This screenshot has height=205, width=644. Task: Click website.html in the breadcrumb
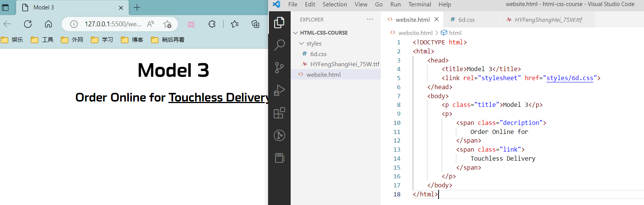tap(415, 33)
